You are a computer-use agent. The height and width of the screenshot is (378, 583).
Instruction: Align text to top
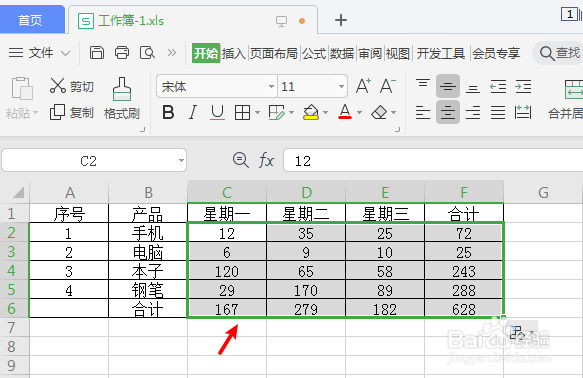click(x=423, y=84)
